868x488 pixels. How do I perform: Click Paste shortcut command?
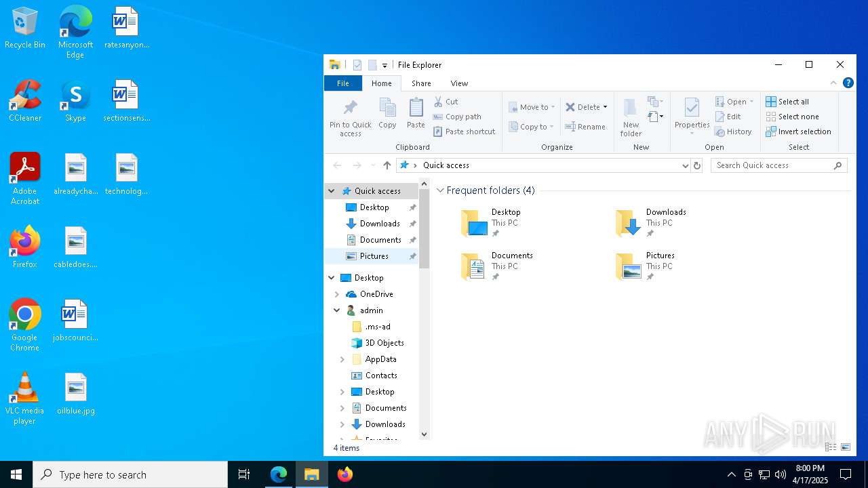(x=464, y=131)
